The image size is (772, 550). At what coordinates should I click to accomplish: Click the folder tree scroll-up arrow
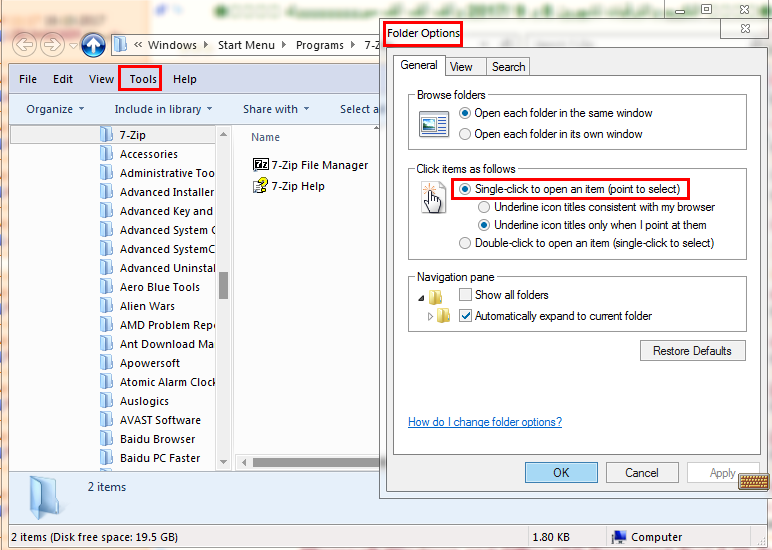[x=224, y=134]
